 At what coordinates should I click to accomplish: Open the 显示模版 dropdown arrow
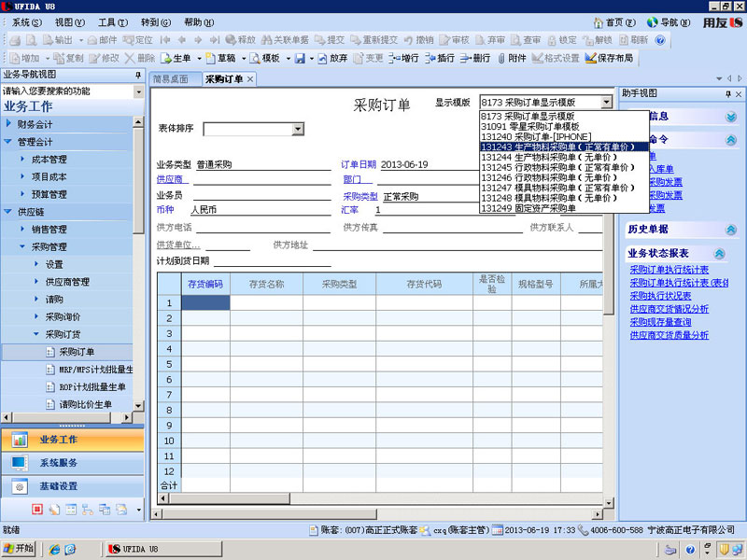[x=606, y=102]
